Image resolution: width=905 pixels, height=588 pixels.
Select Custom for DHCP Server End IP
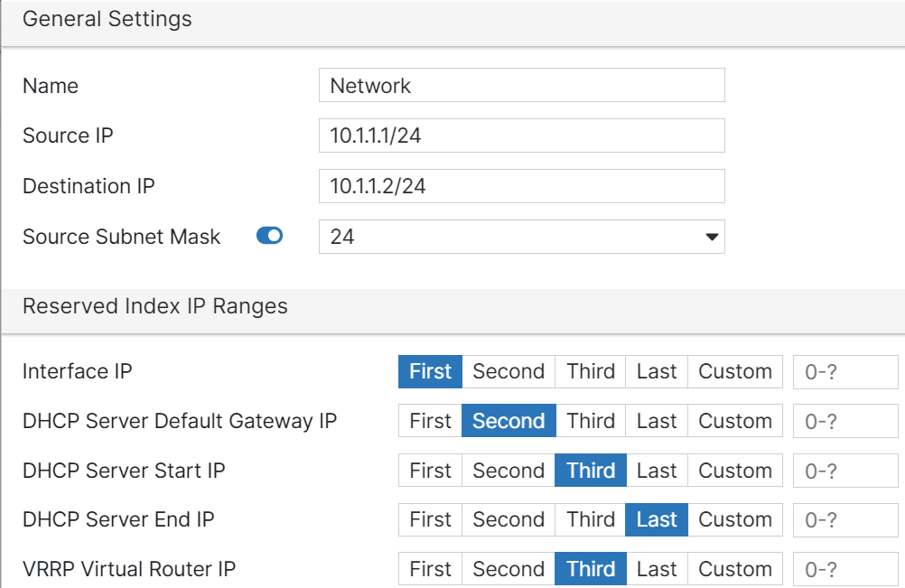pyautogui.click(x=735, y=519)
